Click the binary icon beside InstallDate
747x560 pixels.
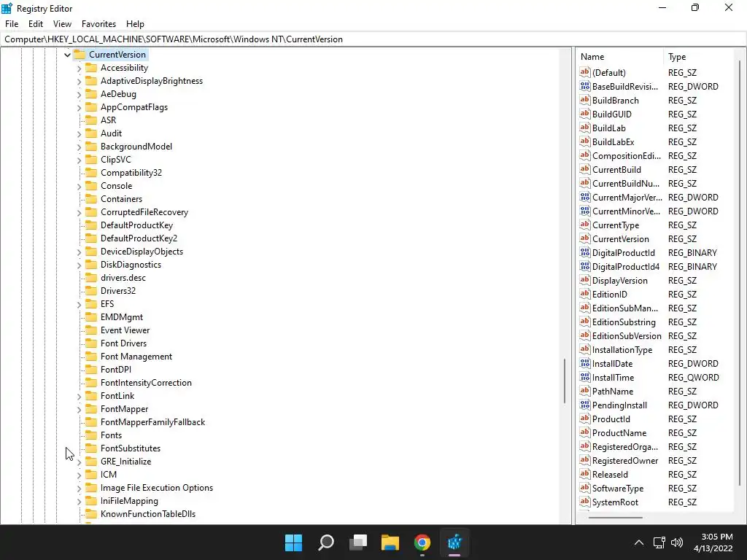coord(584,363)
